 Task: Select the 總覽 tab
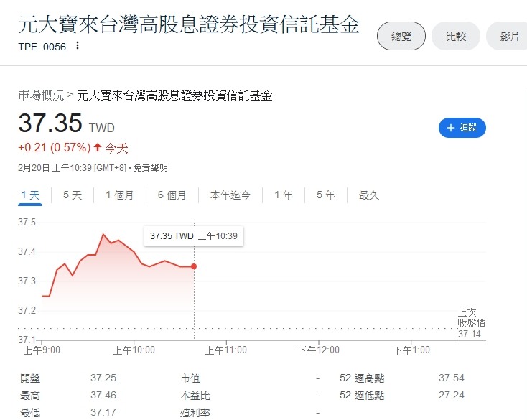tap(401, 36)
